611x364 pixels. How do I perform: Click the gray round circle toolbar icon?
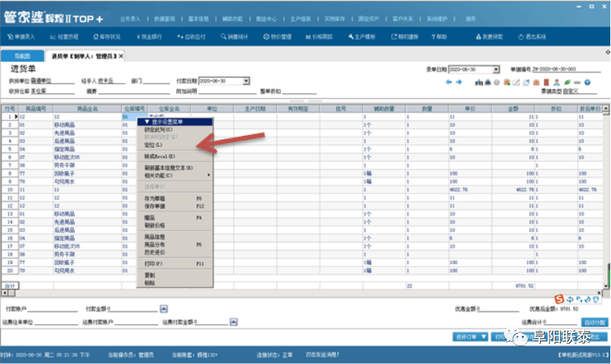(x=496, y=83)
